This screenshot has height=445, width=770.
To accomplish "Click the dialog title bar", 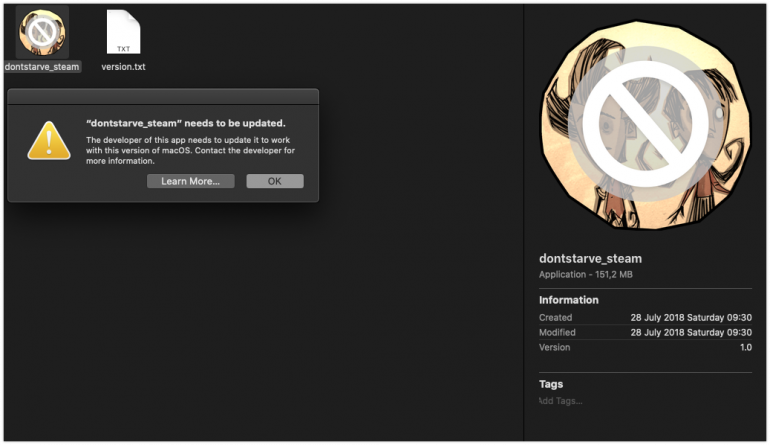I will [163, 96].
